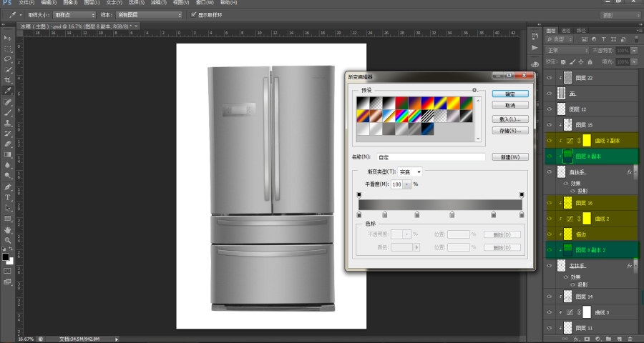Open the 文件(F) menu
The image size is (644, 343).
[x=26, y=2]
